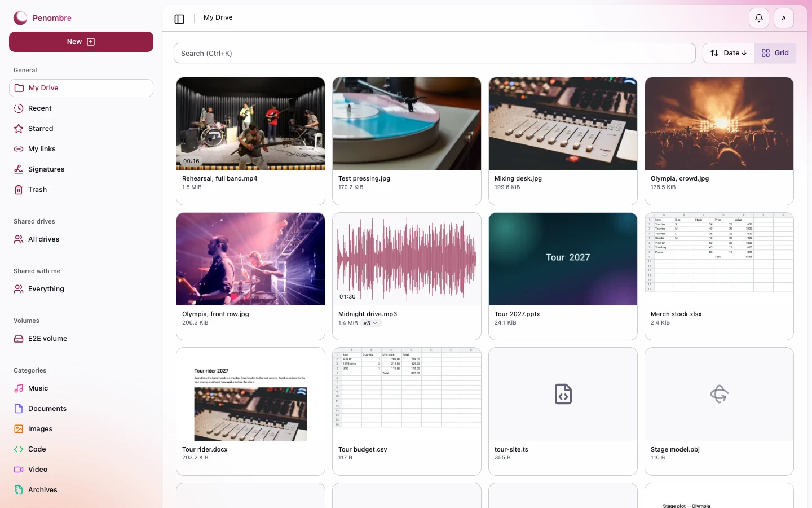The width and height of the screenshot is (812, 508).
Task: Click into the Search field
Action: [x=434, y=53]
